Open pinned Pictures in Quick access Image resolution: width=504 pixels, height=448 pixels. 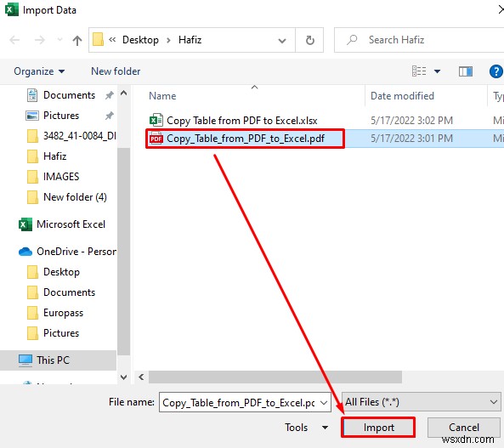[61, 116]
